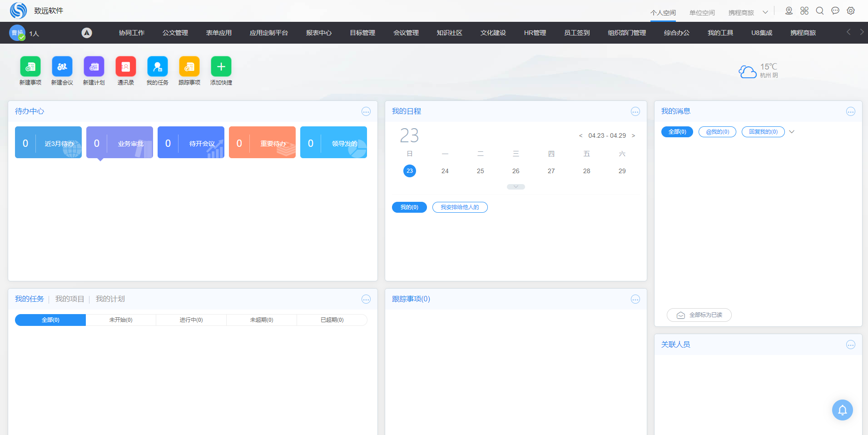Open the user profile avatar

point(17,33)
